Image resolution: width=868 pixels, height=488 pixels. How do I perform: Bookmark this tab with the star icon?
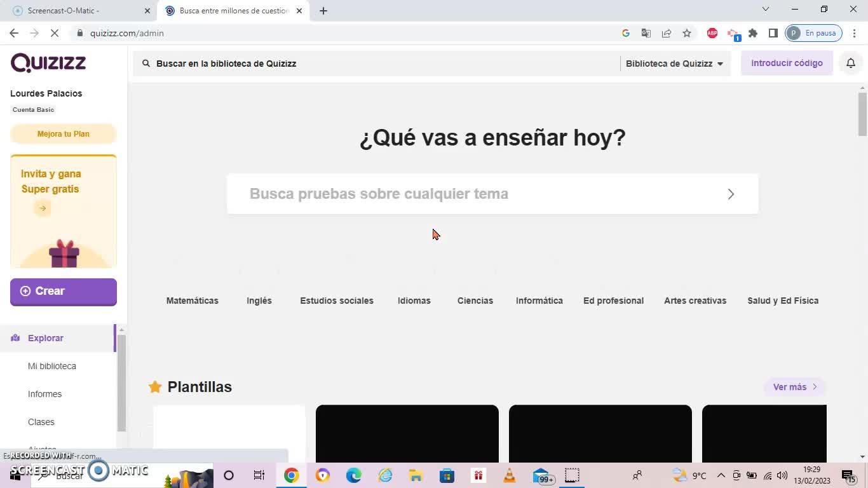click(687, 33)
